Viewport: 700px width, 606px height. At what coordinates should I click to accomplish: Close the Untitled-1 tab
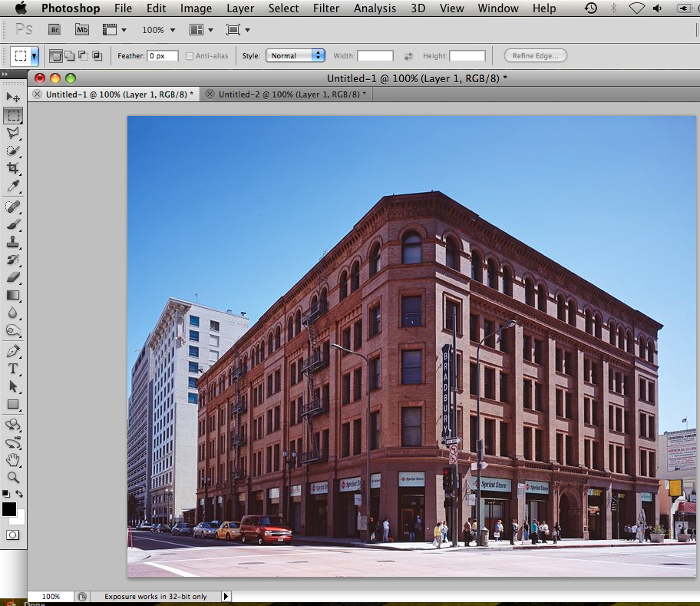pyautogui.click(x=37, y=94)
